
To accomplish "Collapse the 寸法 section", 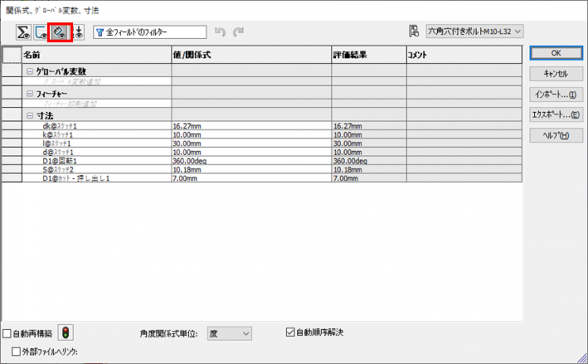I will pyautogui.click(x=30, y=116).
